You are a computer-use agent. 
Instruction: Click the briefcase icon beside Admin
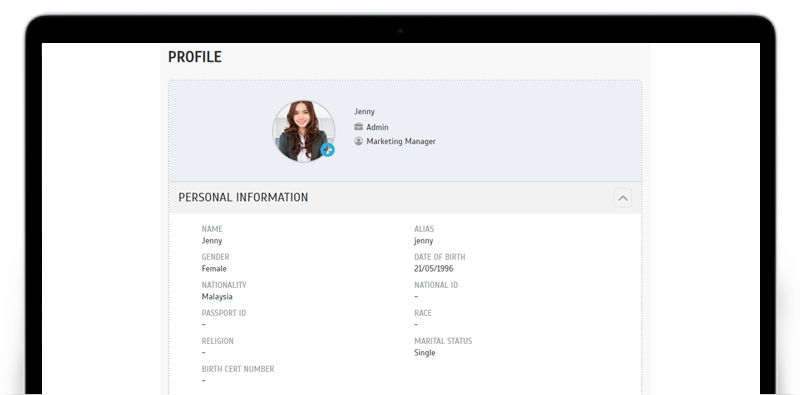pyautogui.click(x=359, y=127)
